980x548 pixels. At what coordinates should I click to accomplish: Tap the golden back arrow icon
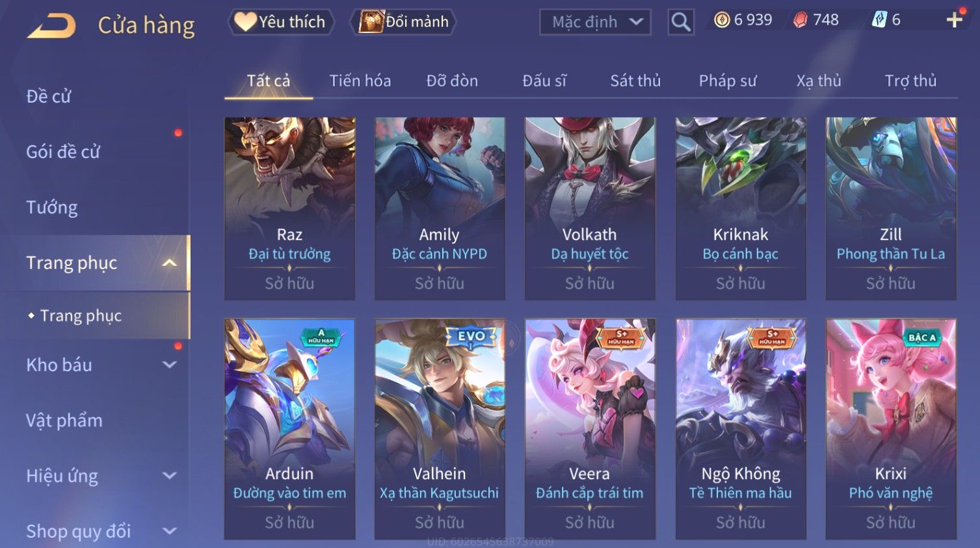pyautogui.click(x=52, y=26)
